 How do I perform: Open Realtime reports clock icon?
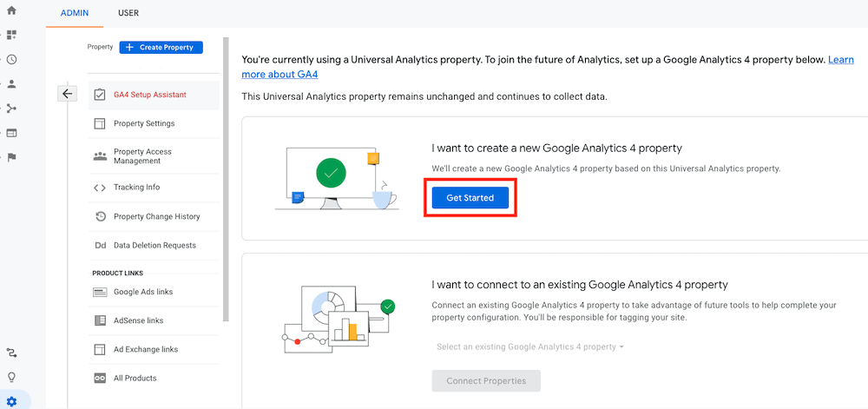11,60
